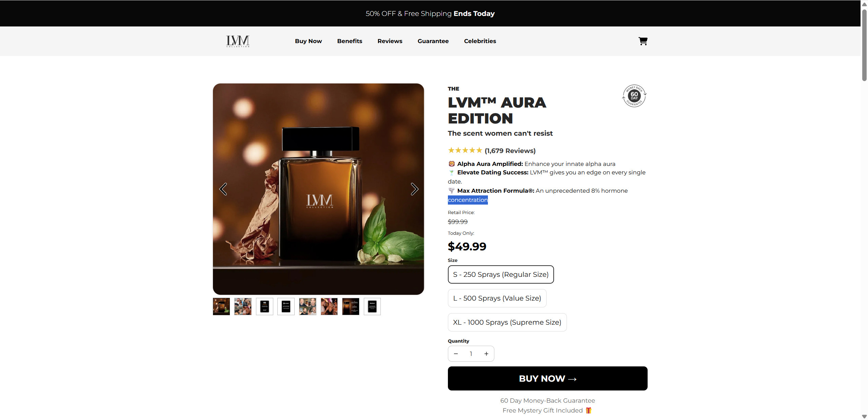868x420 pixels.
Task: Open the Reviews menu item
Action: pos(390,41)
